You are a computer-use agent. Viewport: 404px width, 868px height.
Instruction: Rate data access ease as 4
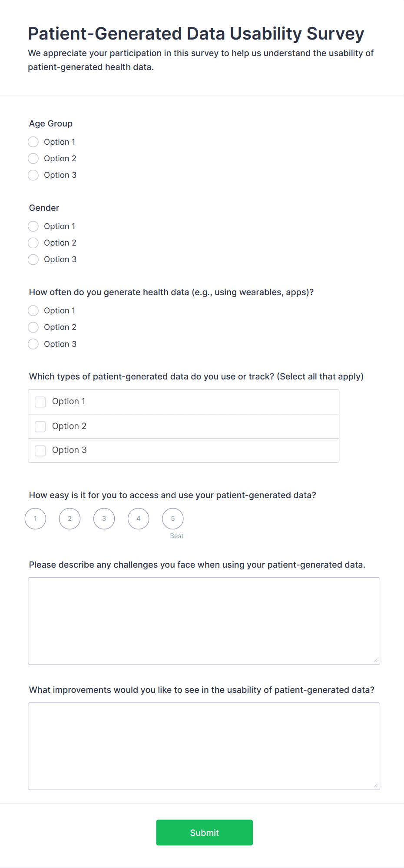click(138, 518)
